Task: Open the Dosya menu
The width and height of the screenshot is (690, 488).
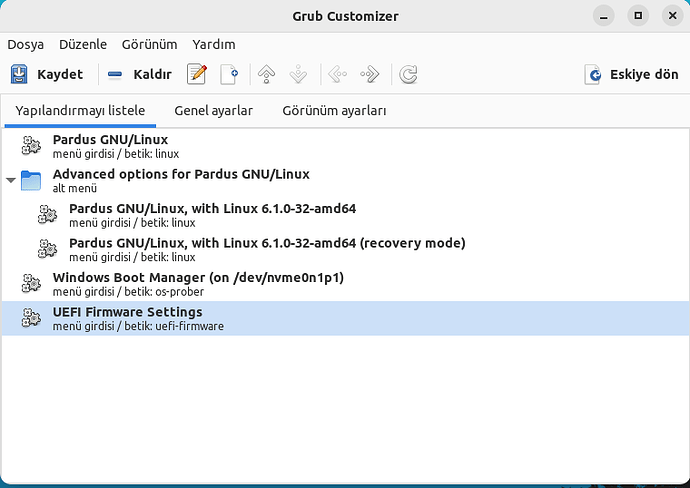Action: [x=26, y=45]
